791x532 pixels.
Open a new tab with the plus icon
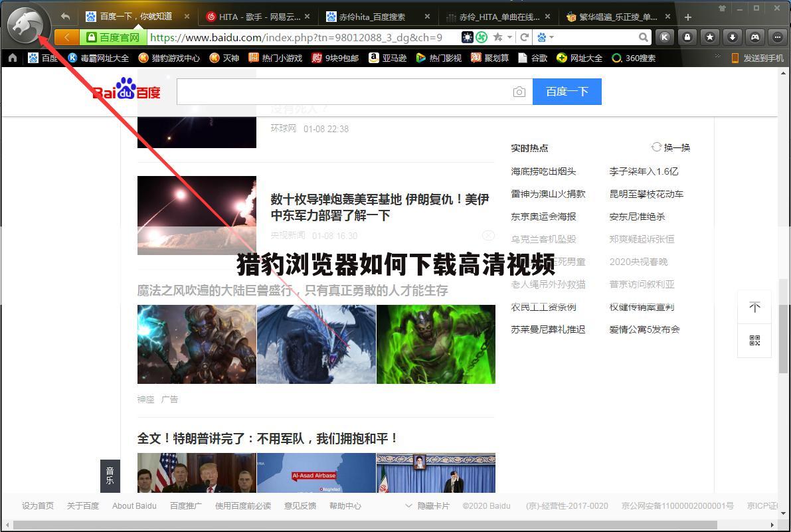click(x=687, y=17)
